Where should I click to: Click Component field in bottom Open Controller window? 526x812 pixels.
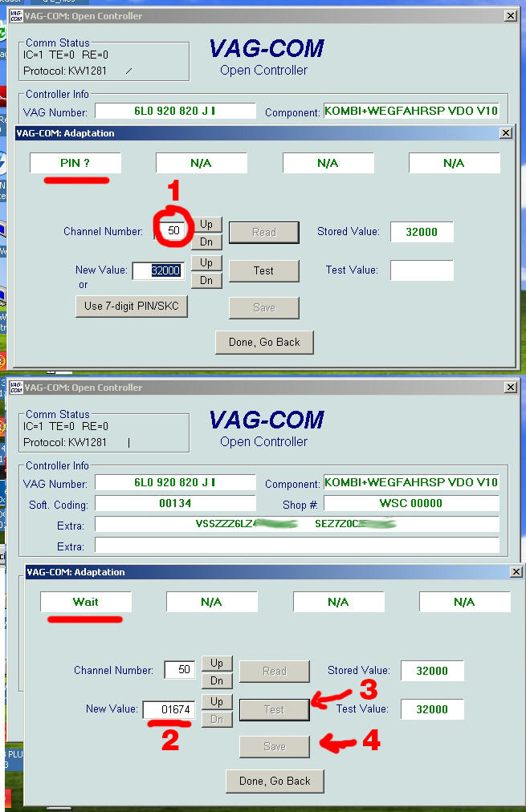(x=411, y=482)
